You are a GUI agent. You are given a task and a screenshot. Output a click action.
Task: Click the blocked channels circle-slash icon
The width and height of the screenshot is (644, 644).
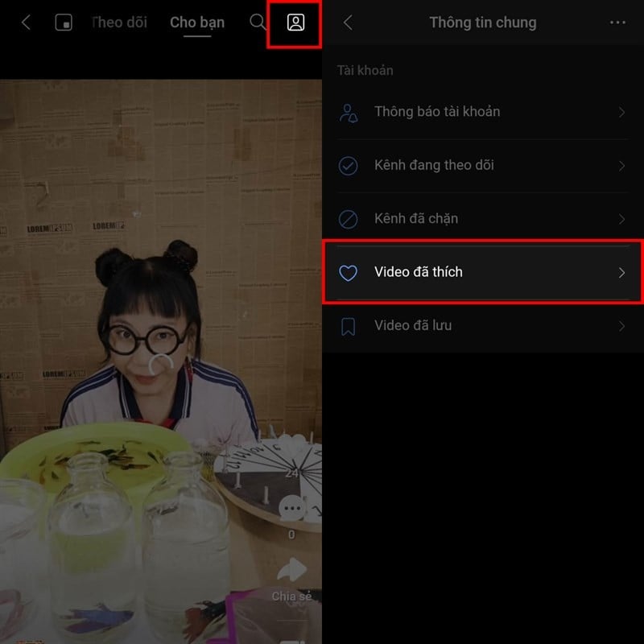[348, 219]
